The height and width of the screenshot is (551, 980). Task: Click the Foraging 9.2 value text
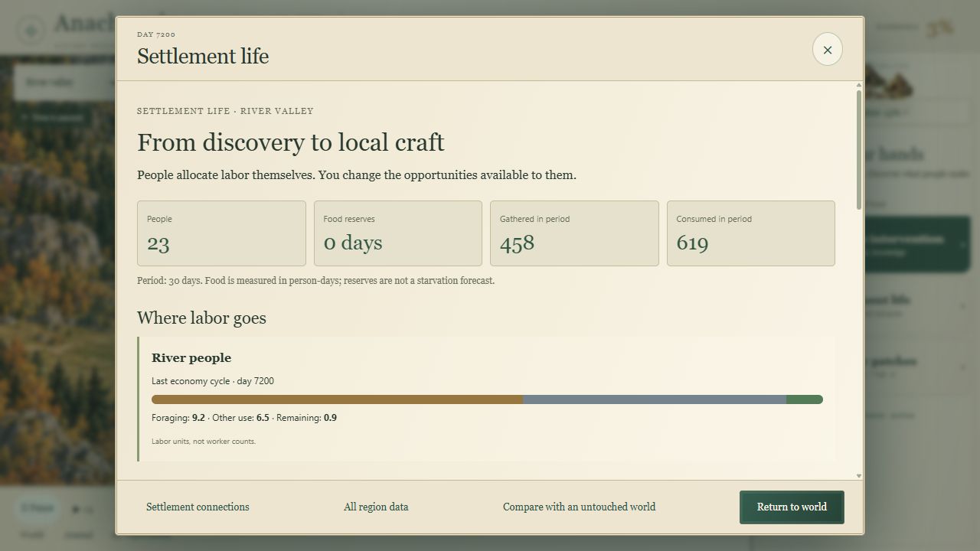click(198, 418)
